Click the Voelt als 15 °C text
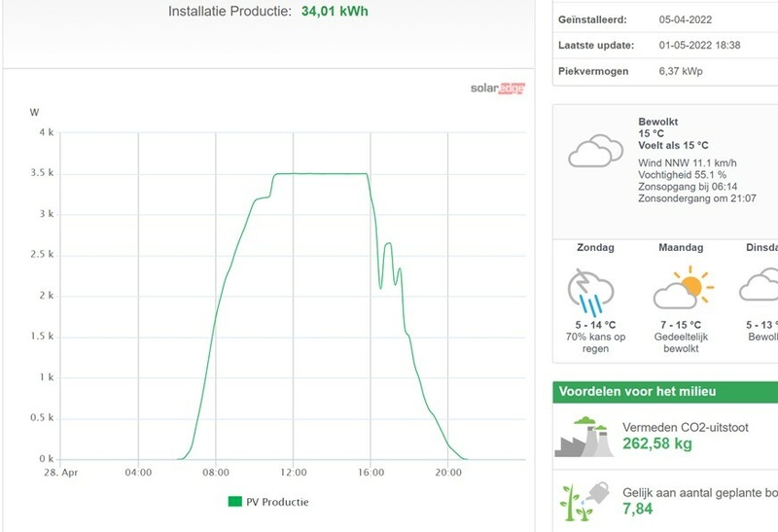The height and width of the screenshot is (532, 778). (673, 146)
